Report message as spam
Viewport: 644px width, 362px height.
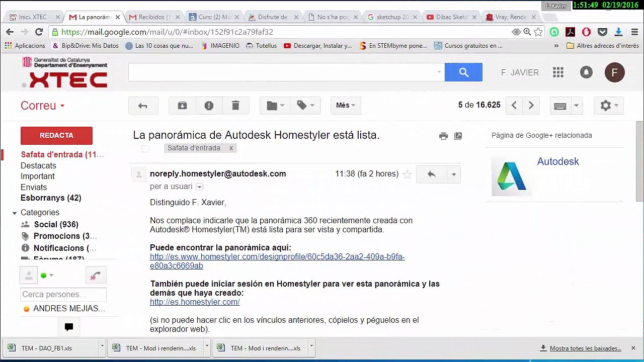point(209,105)
